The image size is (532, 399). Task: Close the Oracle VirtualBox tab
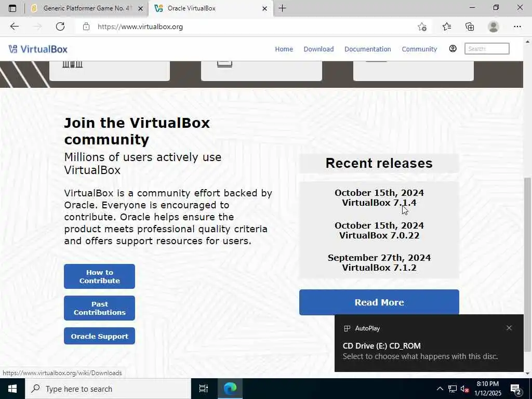[264, 8]
